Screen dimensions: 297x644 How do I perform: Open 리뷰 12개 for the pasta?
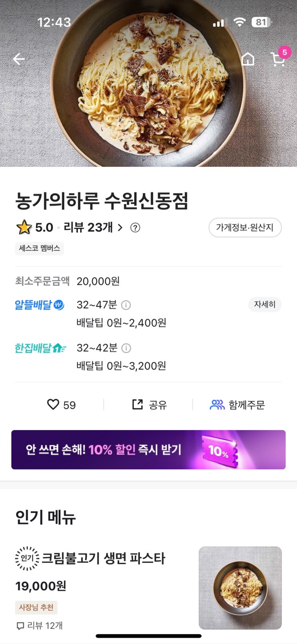tap(39, 626)
